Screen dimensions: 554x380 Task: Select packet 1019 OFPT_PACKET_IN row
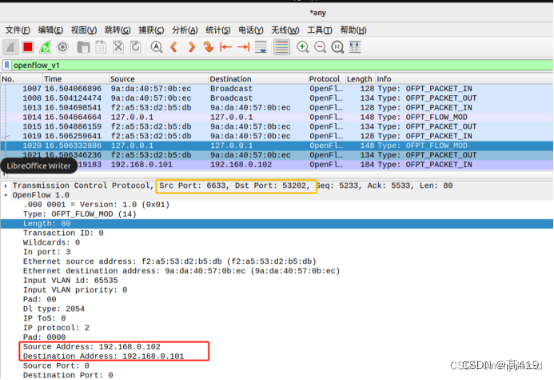click(x=277, y=136)
